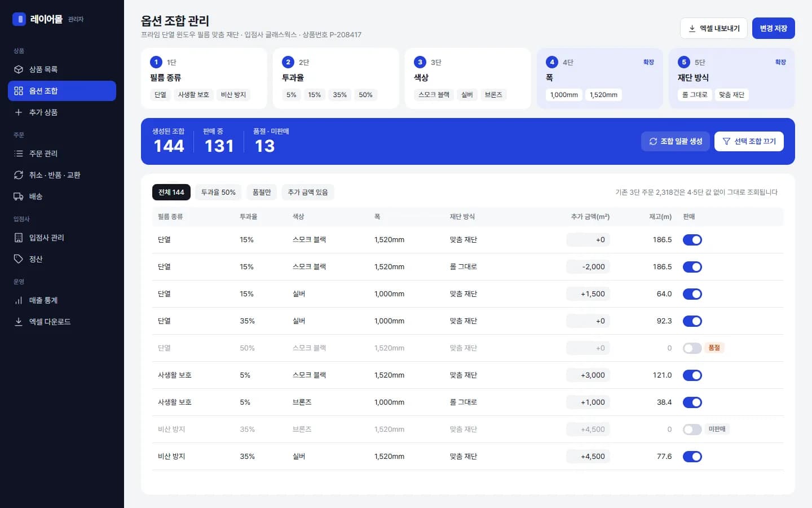Screen dimensions: 812x508
Task: Click the 1,520mm chip in 폭 card
Action: point(603,95)
